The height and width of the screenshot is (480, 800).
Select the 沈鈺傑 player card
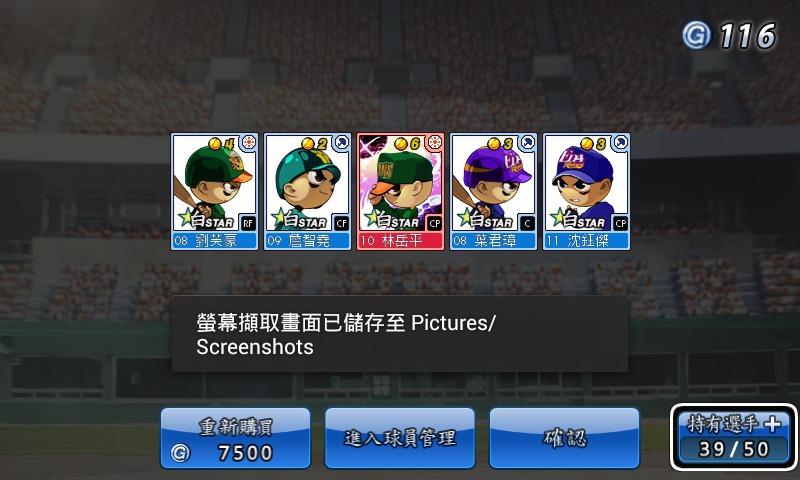tap(586, 192)
